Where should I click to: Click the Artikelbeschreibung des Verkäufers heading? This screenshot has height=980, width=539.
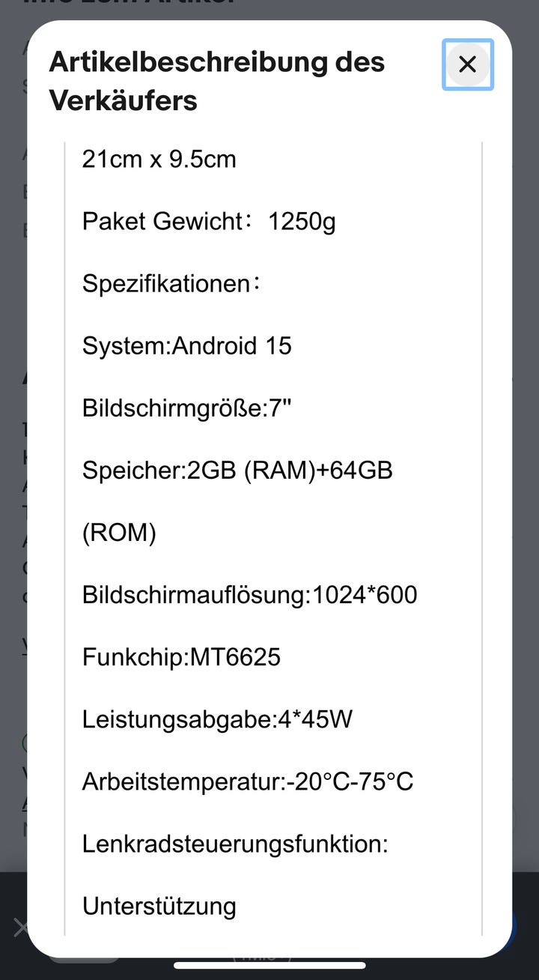click(217, 81)
